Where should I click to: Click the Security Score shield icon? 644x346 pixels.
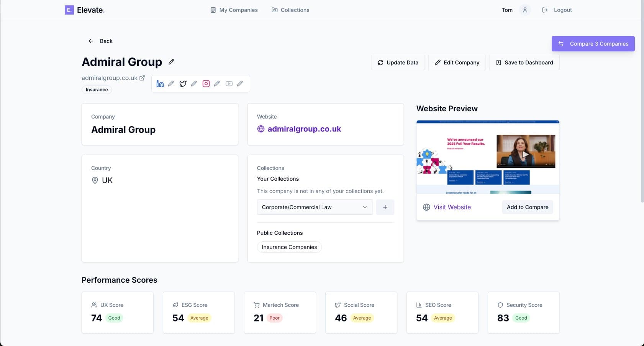pyautogui.click(x=500, y=305)
